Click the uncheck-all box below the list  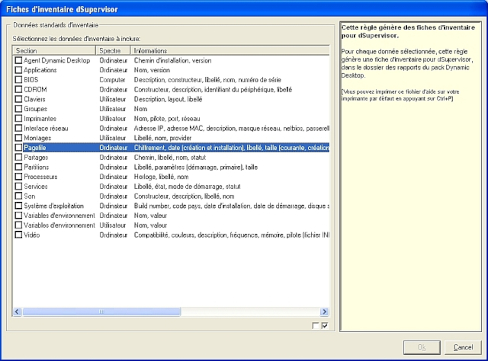click(315, 325)
